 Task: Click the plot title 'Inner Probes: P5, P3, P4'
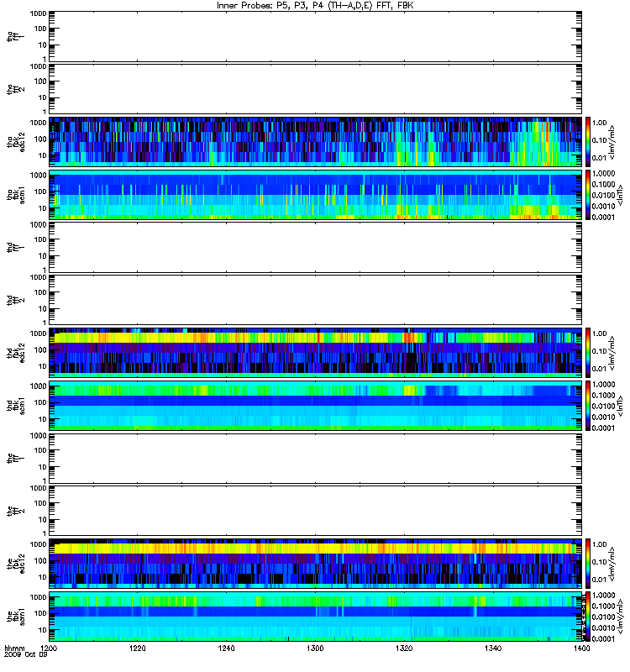click(x=268, y=6)
